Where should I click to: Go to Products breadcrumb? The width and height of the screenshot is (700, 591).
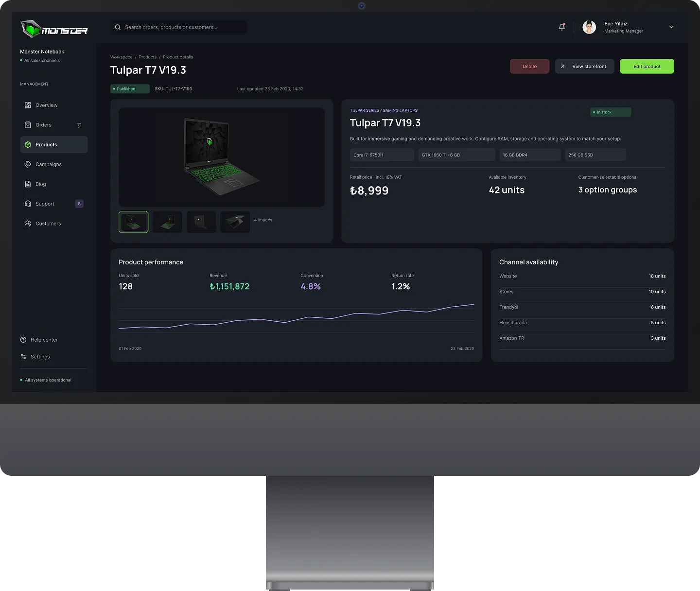(x=147, y=57)
